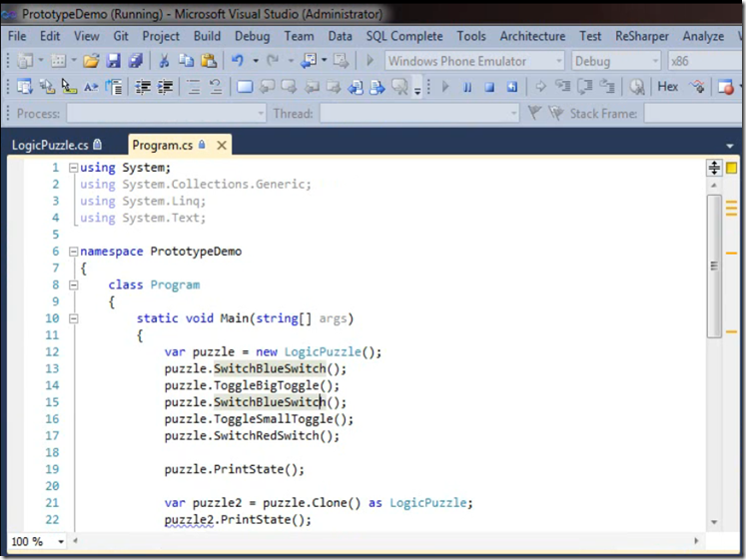Click the Add New Item icon

(59, 61)
